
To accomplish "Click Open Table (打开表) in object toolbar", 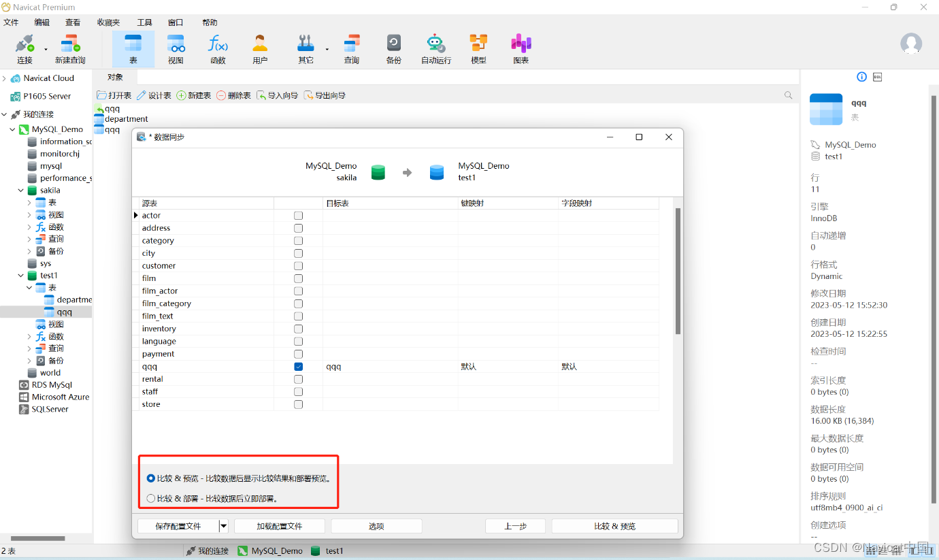I will [114, 95].
